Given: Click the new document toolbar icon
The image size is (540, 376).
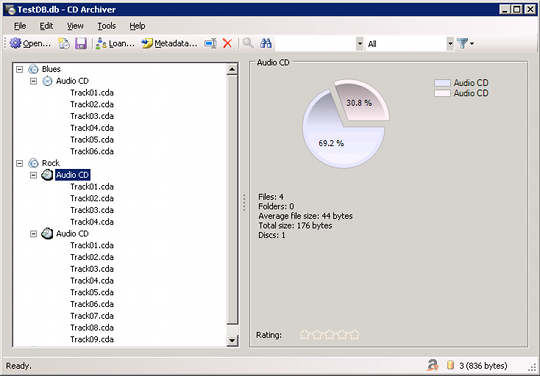Looking at the screenshot, I should tap(64, 43).
